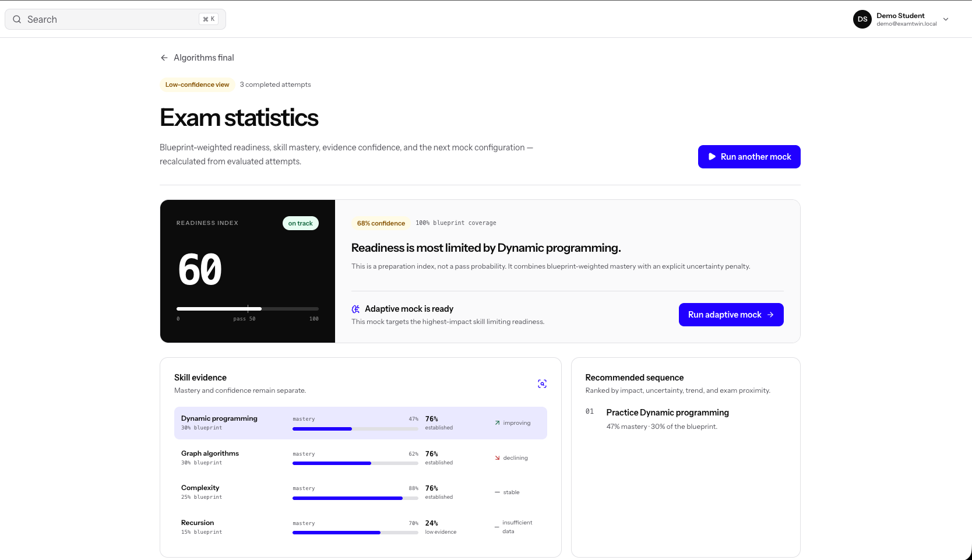Click the ⌘K shortcut badge
This screenshot has width=972, height=560.
coord(209,19)
